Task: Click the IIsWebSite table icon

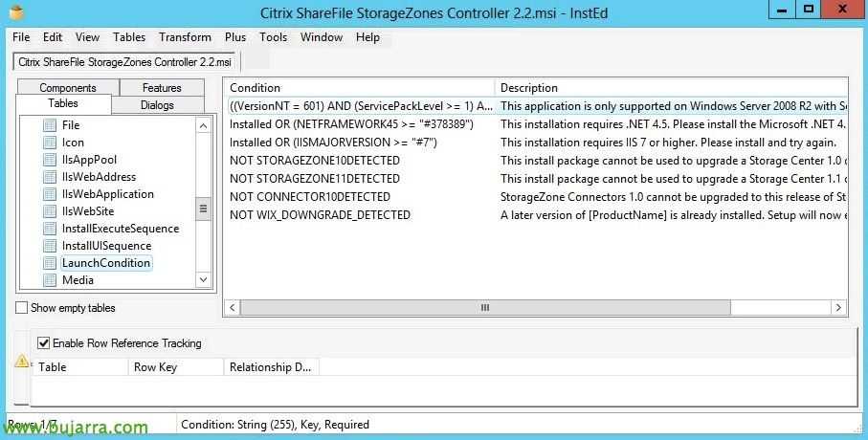Action: point(50,211)
